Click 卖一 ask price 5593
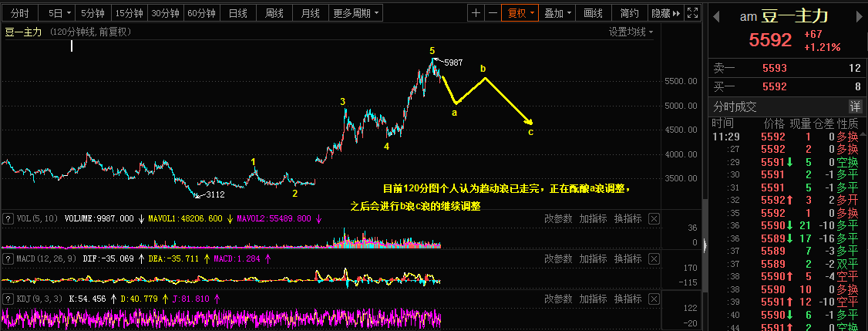Viewport: 868px width, 331px height. click(775, 68)
